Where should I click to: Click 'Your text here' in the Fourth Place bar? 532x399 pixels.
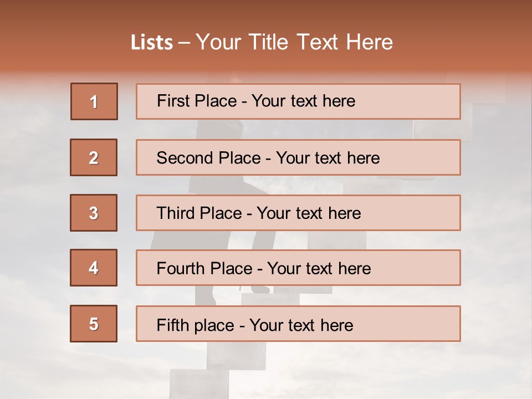click(319, 269)
